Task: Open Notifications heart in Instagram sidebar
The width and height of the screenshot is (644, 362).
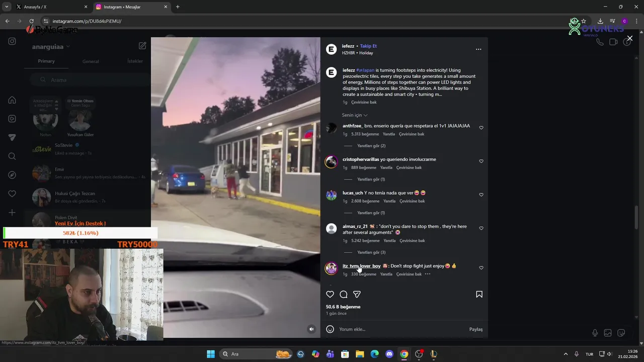Action: click(12, 194)
